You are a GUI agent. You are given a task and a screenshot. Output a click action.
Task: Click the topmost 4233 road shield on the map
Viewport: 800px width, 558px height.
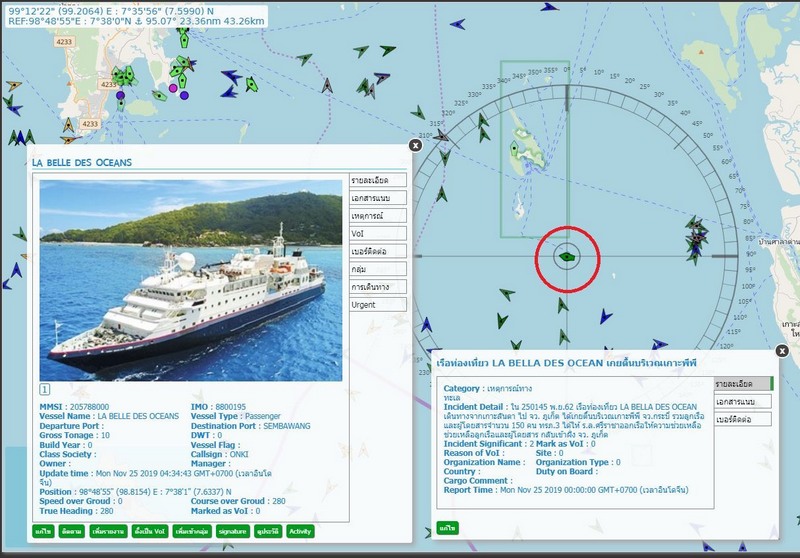pyautogui.click(x=64, y=42)
